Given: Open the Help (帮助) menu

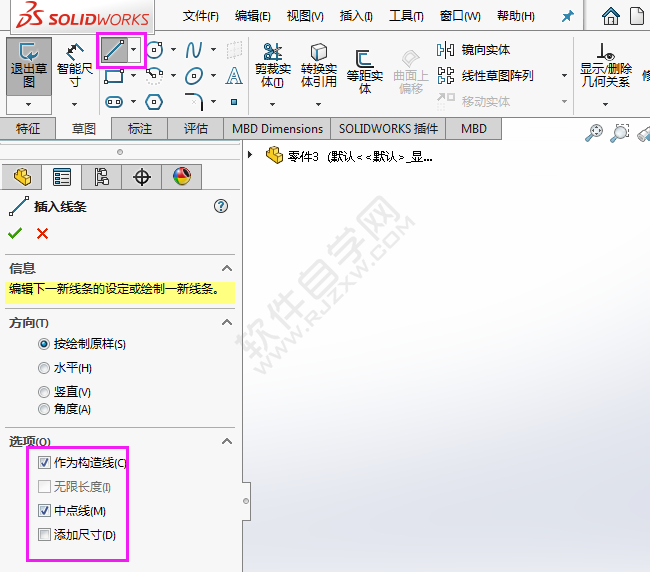Looking at the screenshot, I should (x=516, y=16).
